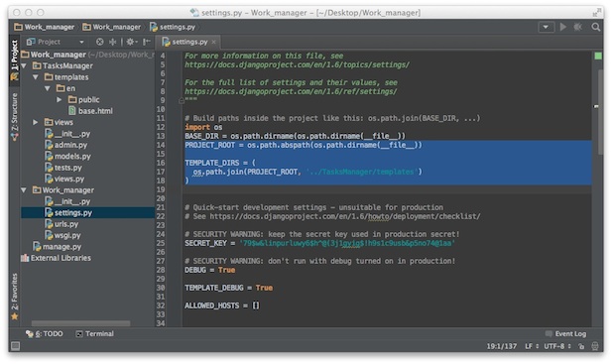Collapse the Work_manager package folder
This screenshot has width=612, height=364.
point(24,190)
